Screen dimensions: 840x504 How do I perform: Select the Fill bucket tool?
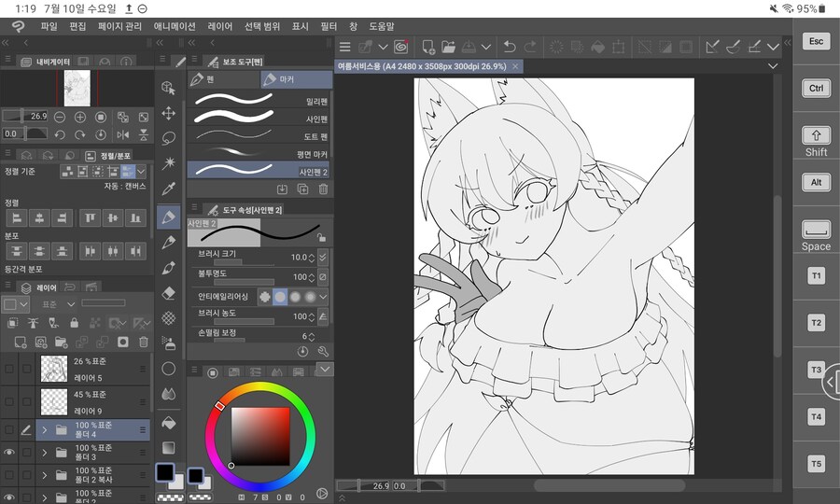[x=169, y=422]
